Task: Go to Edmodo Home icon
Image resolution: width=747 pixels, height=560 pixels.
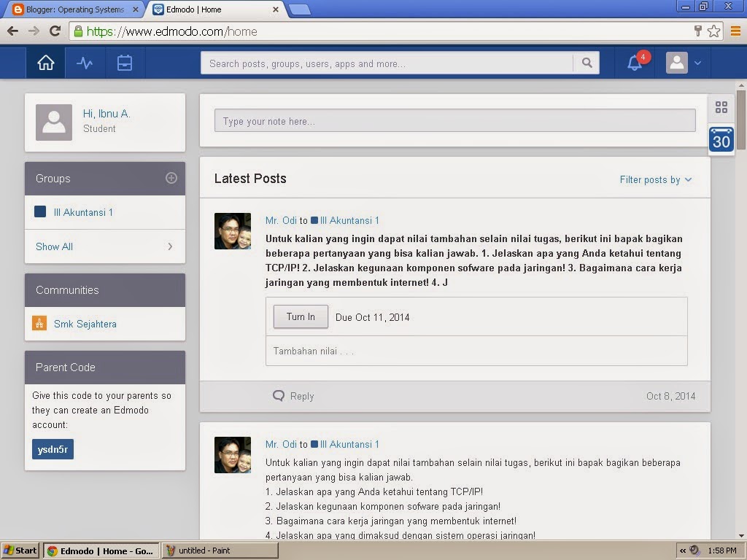Action: point(46,63)
